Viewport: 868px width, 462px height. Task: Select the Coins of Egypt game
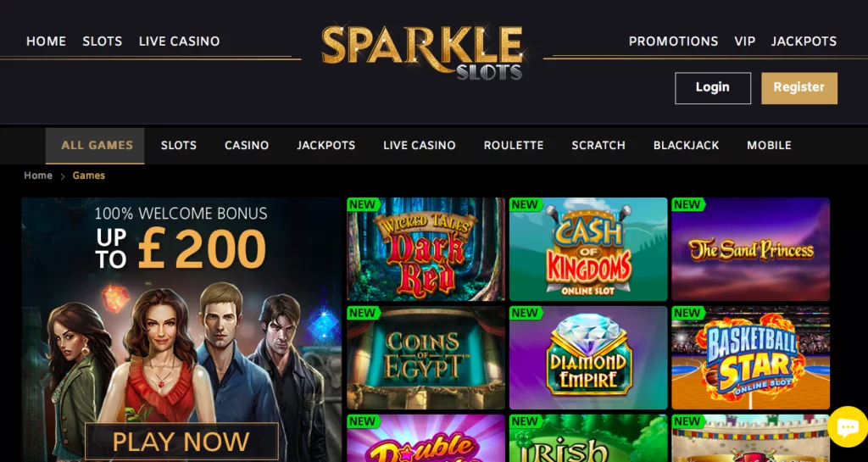[426, 358]
